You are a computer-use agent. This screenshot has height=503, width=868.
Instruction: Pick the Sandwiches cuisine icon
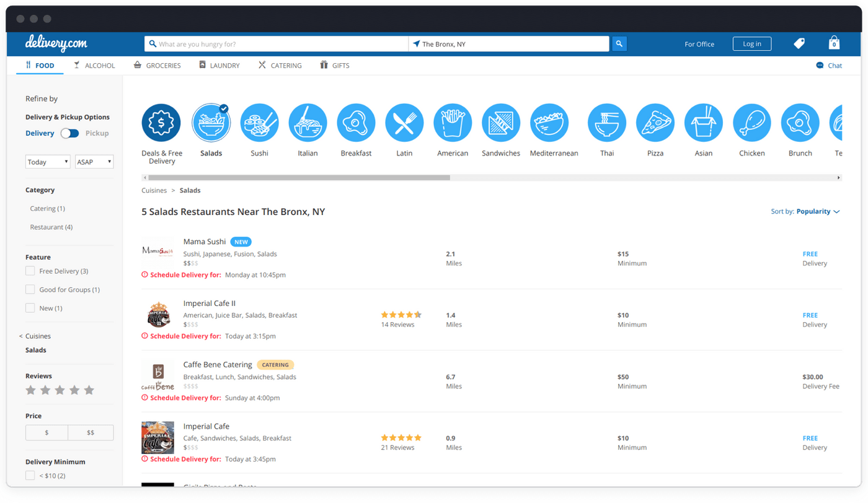501,123
